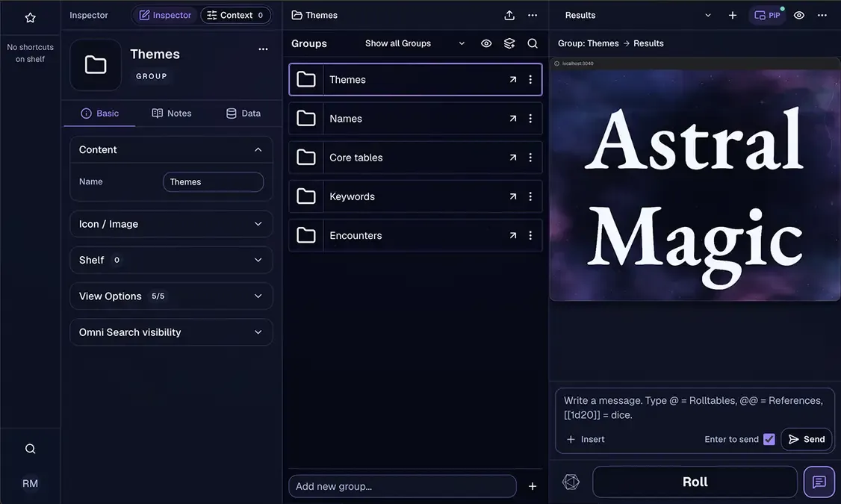Open Themes row kebab menu
The image size is (841, 504).
pyautogui.click(x=530, y=79)
